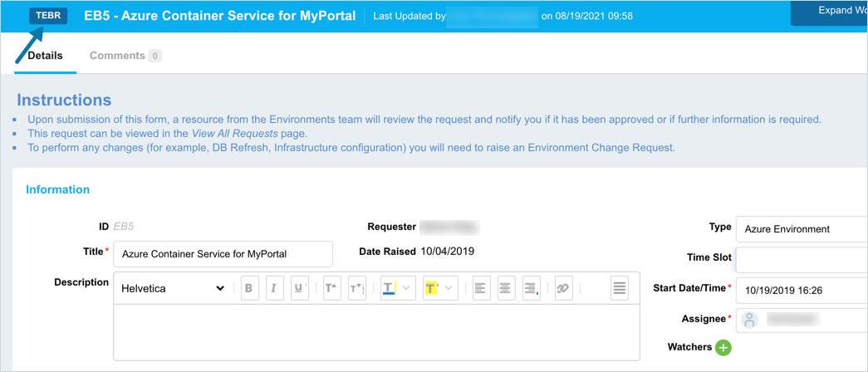Add a watcher with green plus

click(723, 347)
